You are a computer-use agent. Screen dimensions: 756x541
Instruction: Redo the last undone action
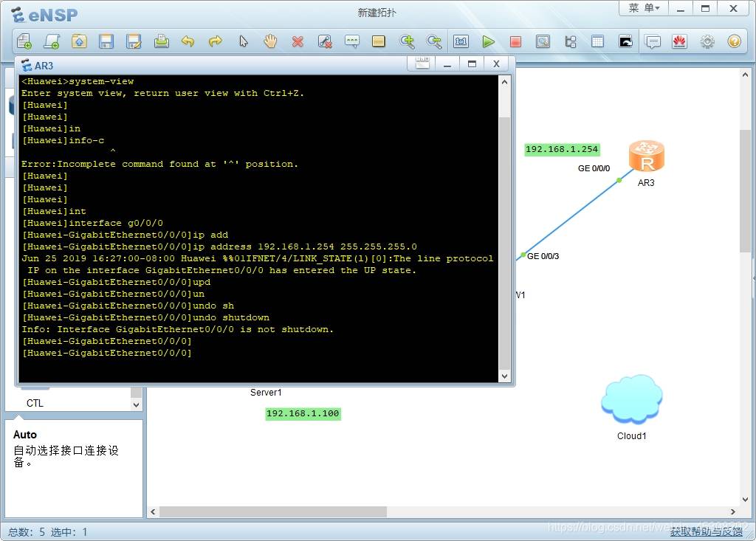click(x=216, y=41)
